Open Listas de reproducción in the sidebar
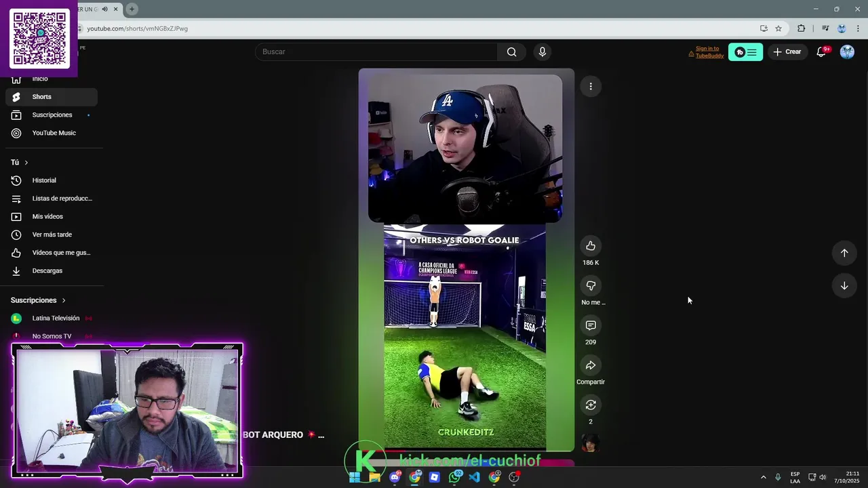868x488 pixels. 52,199
